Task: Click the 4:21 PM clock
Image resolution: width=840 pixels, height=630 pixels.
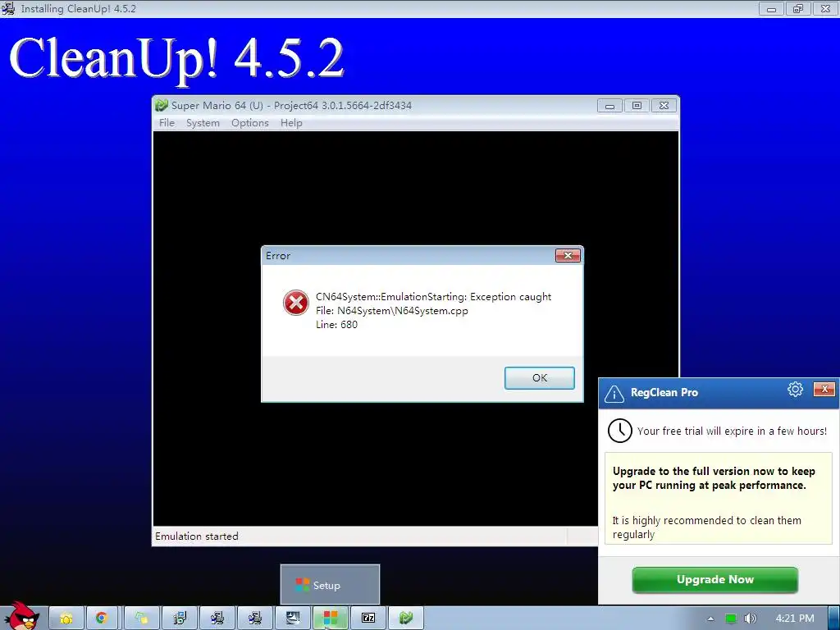Action: (795, 619)
